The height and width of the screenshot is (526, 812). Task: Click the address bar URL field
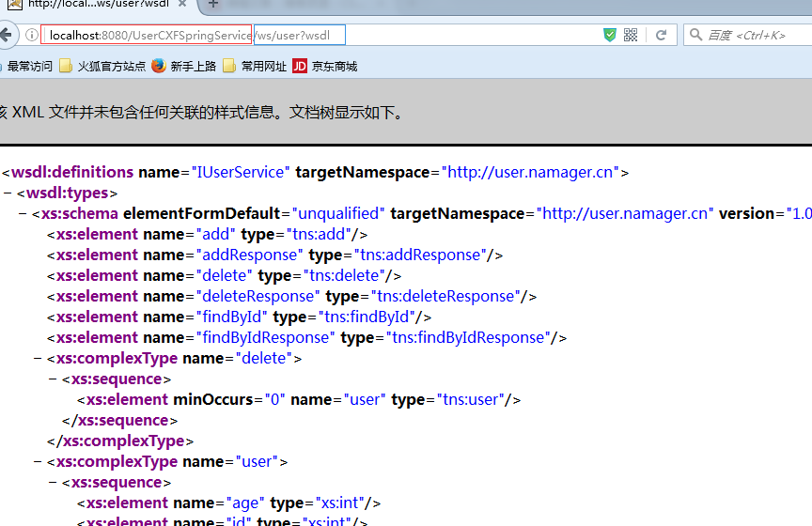423,36
